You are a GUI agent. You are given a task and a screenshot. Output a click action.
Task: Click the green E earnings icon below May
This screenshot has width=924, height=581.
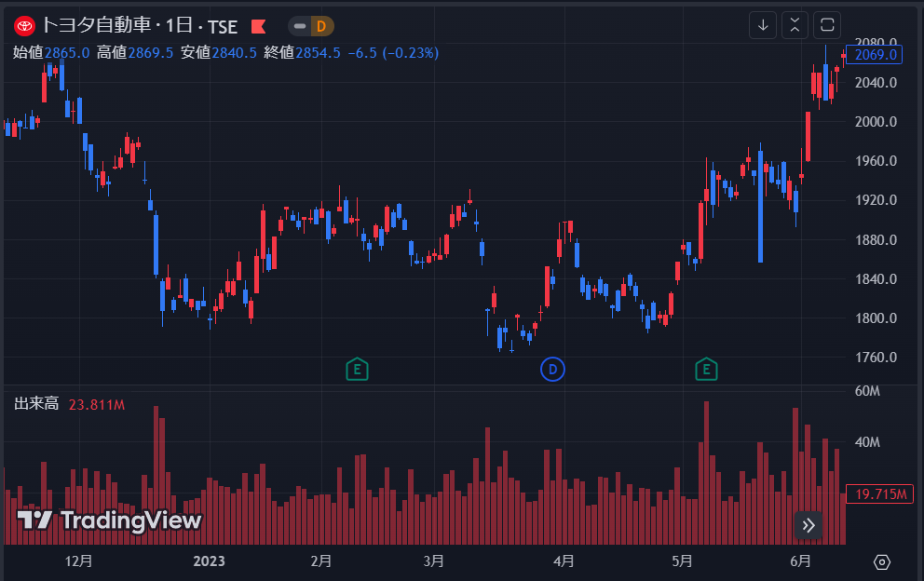pyautogui.click(x=706, y=369)
